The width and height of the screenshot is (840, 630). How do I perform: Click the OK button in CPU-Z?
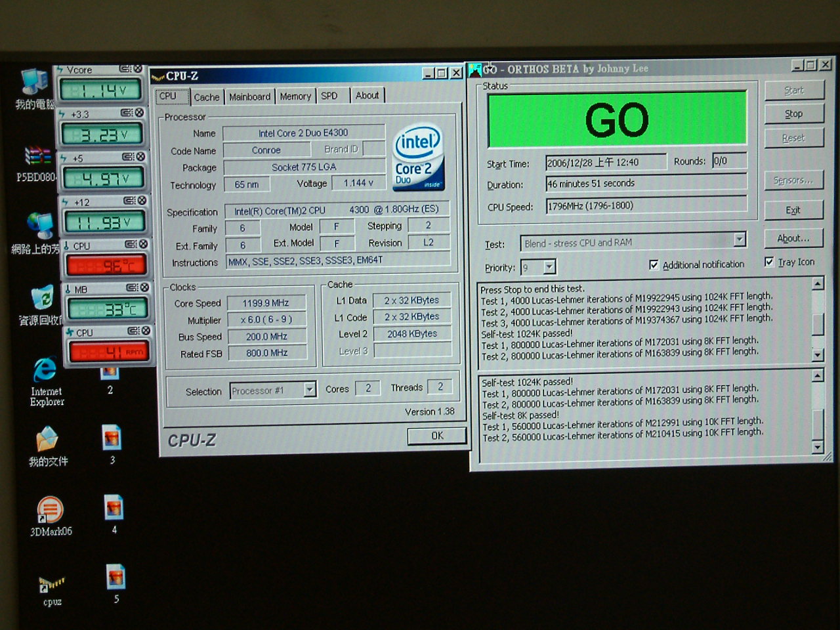point(437,436)
